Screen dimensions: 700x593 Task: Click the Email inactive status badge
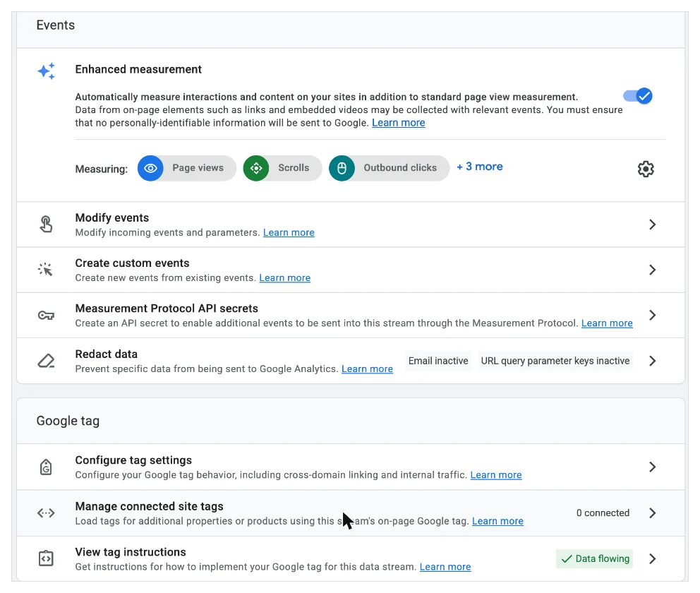[438, 361]
